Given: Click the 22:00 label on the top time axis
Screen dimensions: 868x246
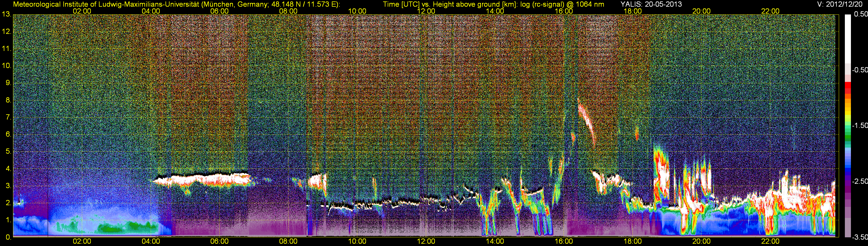Looking at the screenshot, I should tap(770, 11).
